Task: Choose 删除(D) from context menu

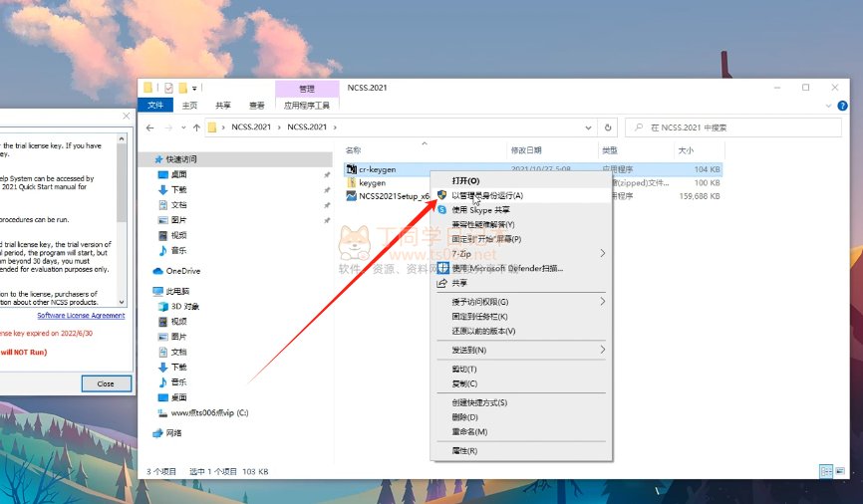Action: [x=520, y=417]
